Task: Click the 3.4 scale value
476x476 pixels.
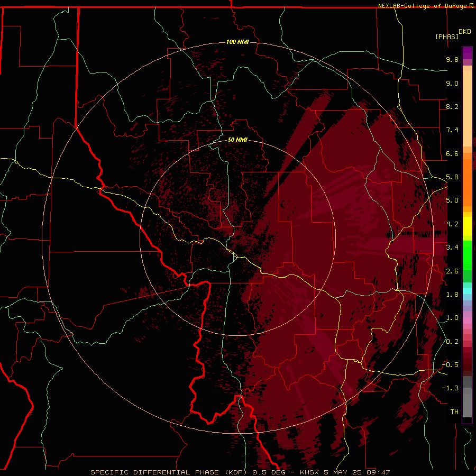Action: [x=452, y=248]
